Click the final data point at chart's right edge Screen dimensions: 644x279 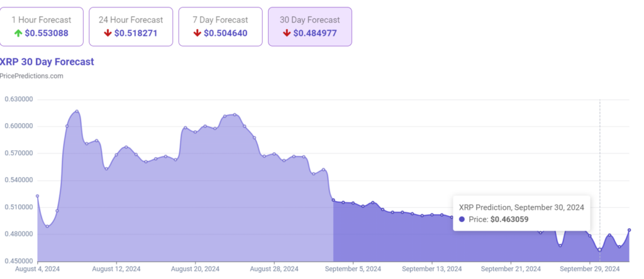[x=629, y=230]
